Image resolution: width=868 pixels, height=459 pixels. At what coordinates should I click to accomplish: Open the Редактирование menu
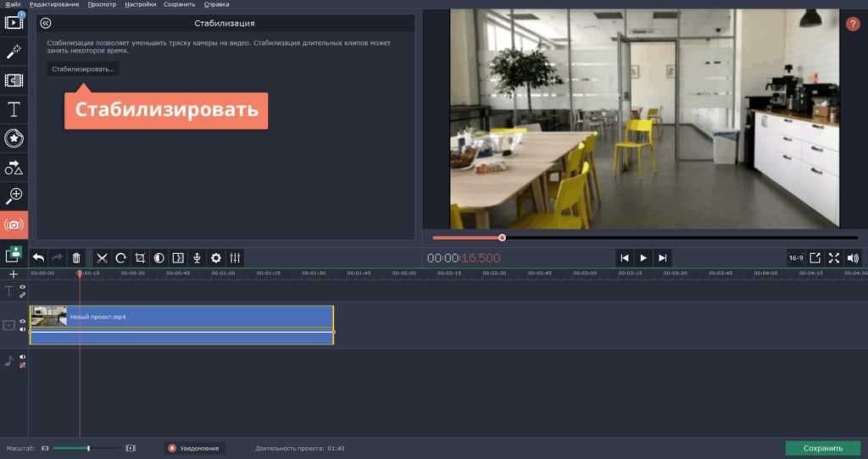pos(54,4)
